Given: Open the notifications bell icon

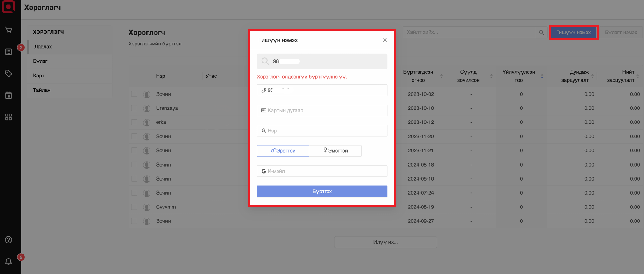Looking at the screenshot, I should pyautogui.click(x=8, y=261).
